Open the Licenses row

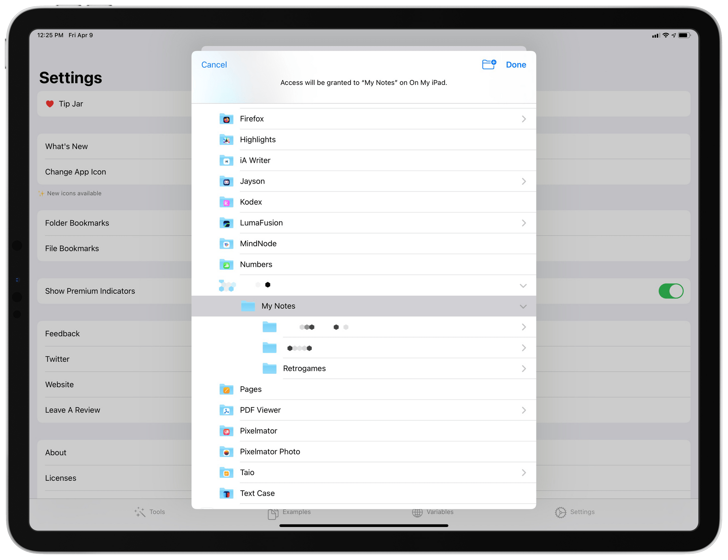(x=114, y=478)
